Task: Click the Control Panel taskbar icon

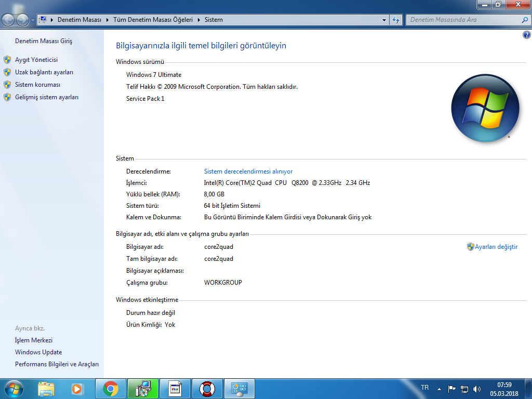Action: (x=239, y=389)
